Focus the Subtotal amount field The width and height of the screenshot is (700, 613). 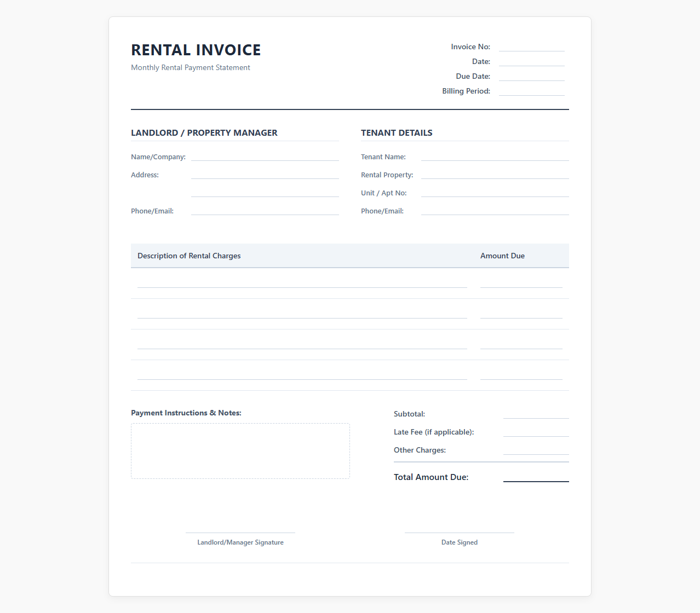click(536, 413)
